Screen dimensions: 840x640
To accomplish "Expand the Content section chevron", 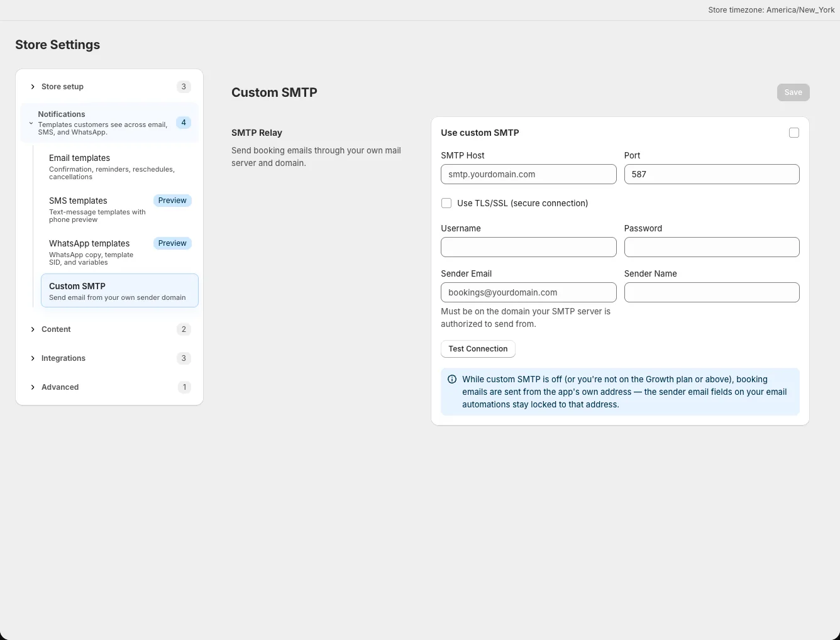I will (33, 329).
